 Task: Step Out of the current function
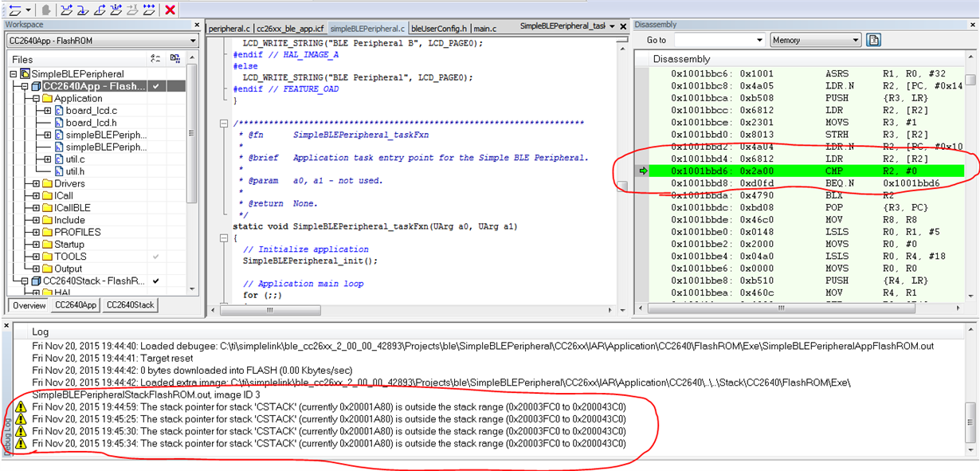(100, 10)
